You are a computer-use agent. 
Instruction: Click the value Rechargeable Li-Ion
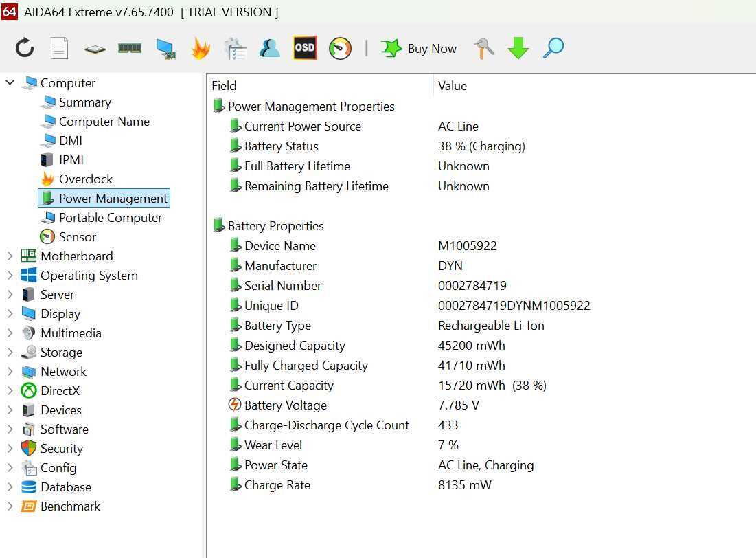pyautogui.click(x=491, y=326)
